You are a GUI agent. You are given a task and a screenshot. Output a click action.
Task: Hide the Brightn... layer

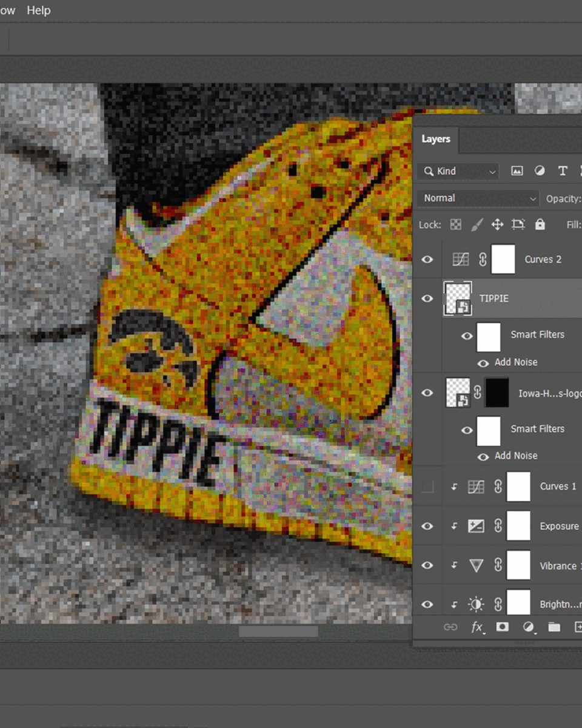[427, 605]
